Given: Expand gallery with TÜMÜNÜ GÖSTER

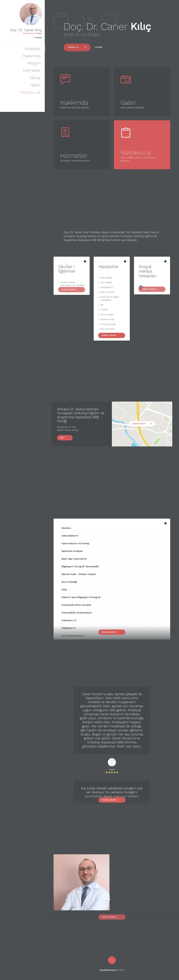Looking at the screenshot, I should 112,917.
